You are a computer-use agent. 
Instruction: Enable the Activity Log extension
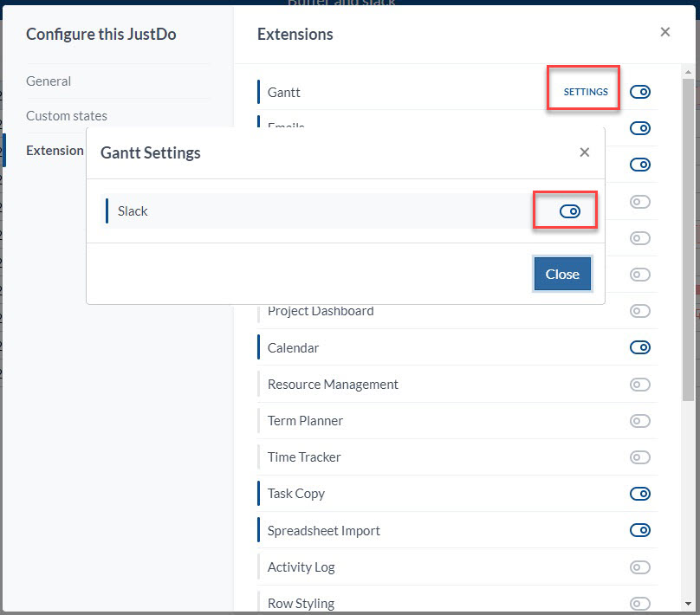click(x=639, y=567)
